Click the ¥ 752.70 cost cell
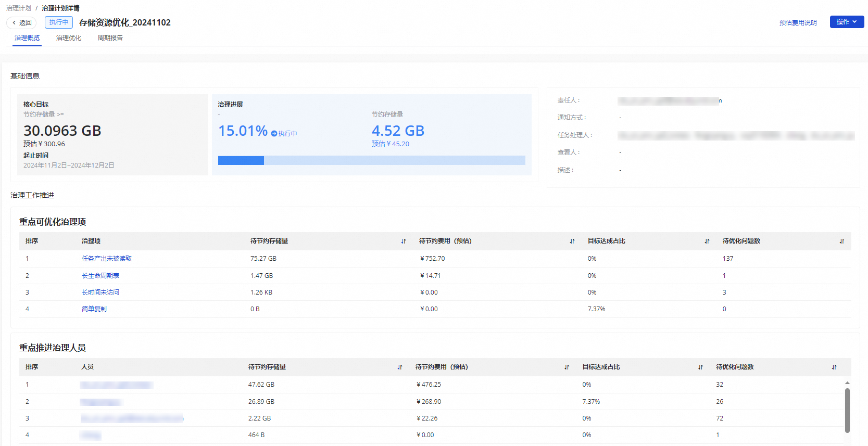This screenshot has width=868, height=446. click(x=433, y=259)
